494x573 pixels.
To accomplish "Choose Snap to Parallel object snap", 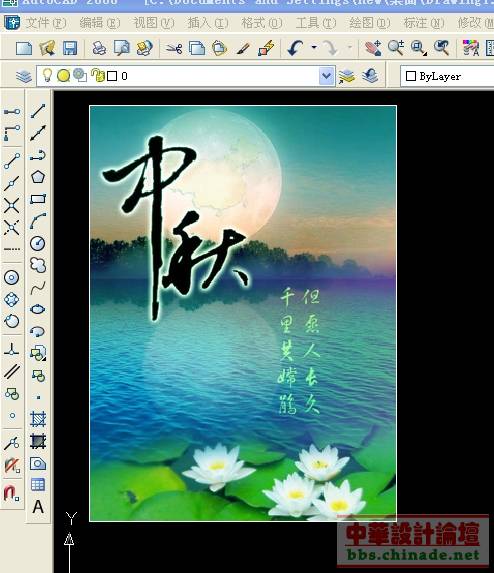I will [12, 372].
